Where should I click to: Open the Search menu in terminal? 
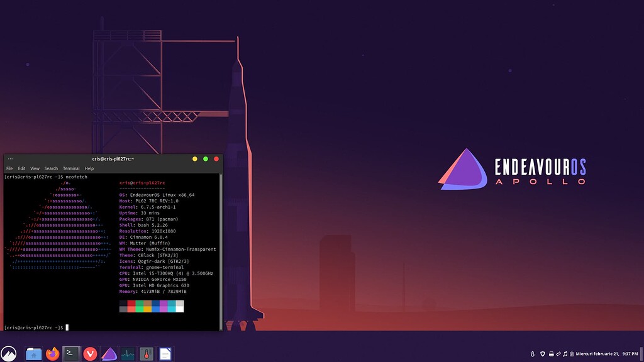click(x=51, y=168)
